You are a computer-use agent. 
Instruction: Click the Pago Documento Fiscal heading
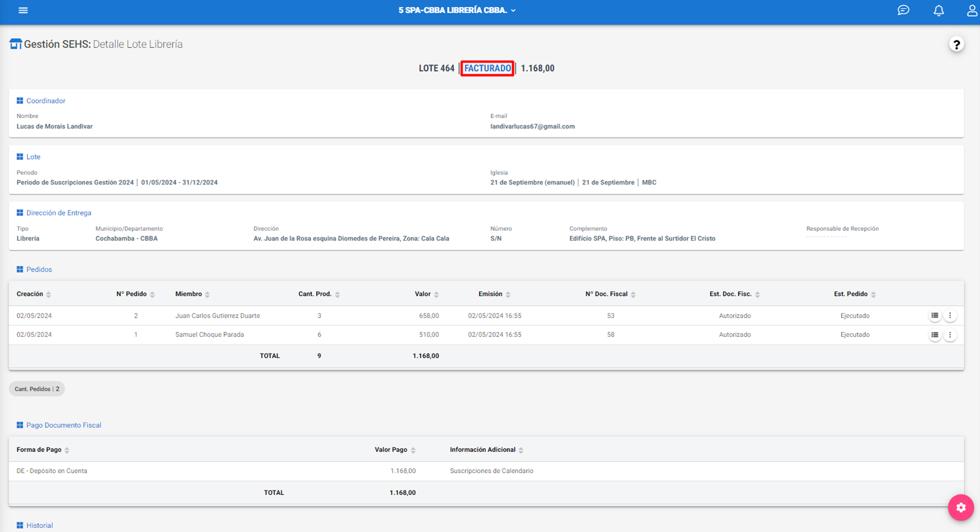tap(64, 425)
